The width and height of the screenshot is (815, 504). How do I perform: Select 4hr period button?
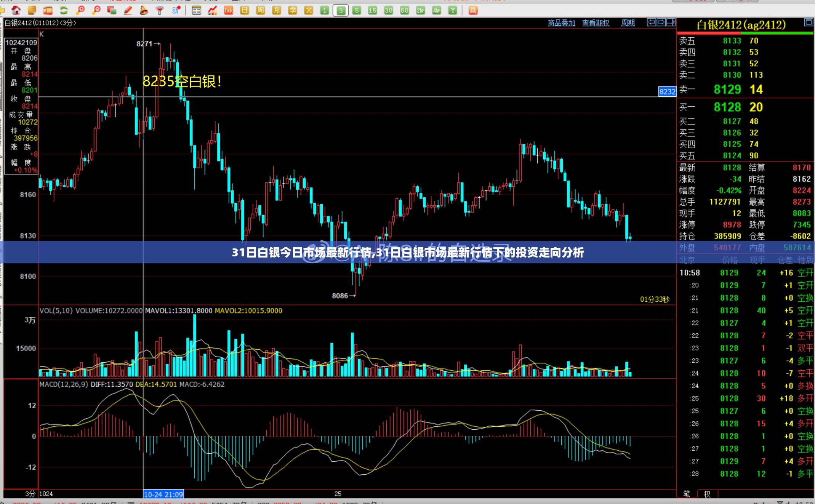437,10
